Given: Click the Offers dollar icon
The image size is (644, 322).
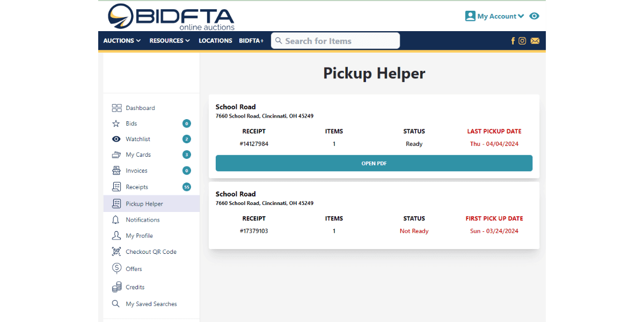Looking at the screenshot, I should coord(116,269).
